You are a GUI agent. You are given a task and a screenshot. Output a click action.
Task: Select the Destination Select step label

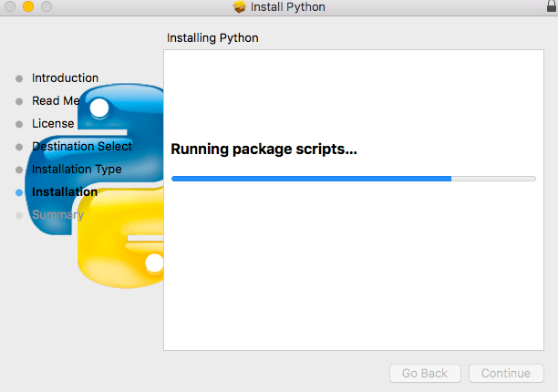pyautogui.click(x=82, y=146)
